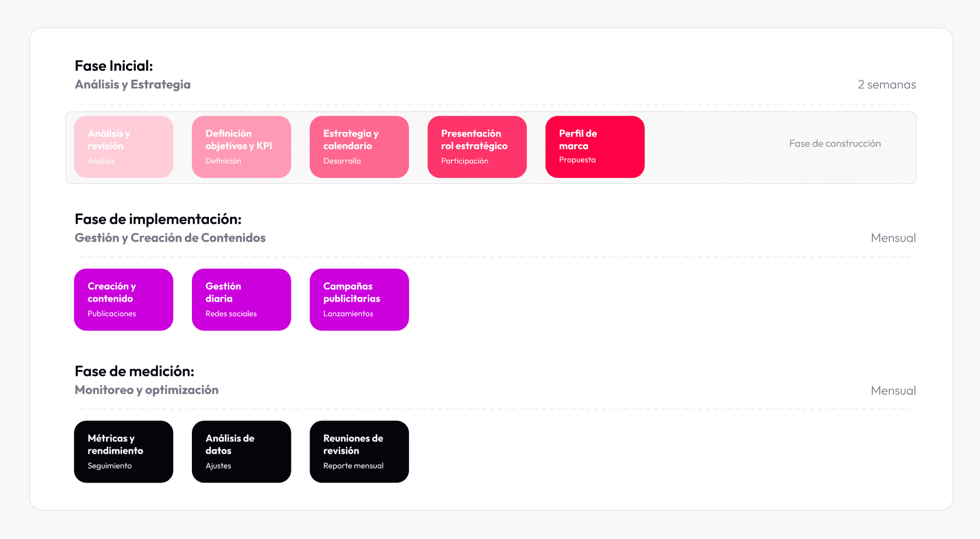Image resolution: width=980 pixels, height=539 pixels.
Task: Click 'Mensual' beside Gestión y Creación de Contenidos
Action: coord(893,238)
